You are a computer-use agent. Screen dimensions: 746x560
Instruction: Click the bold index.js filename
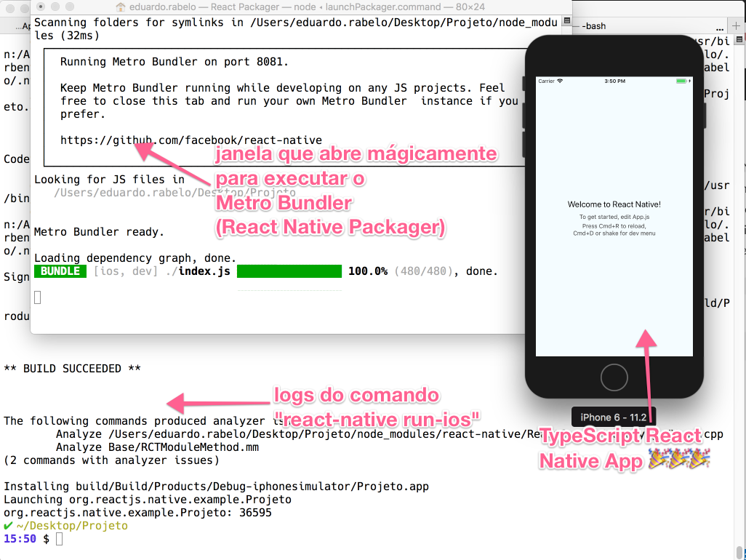204,271
